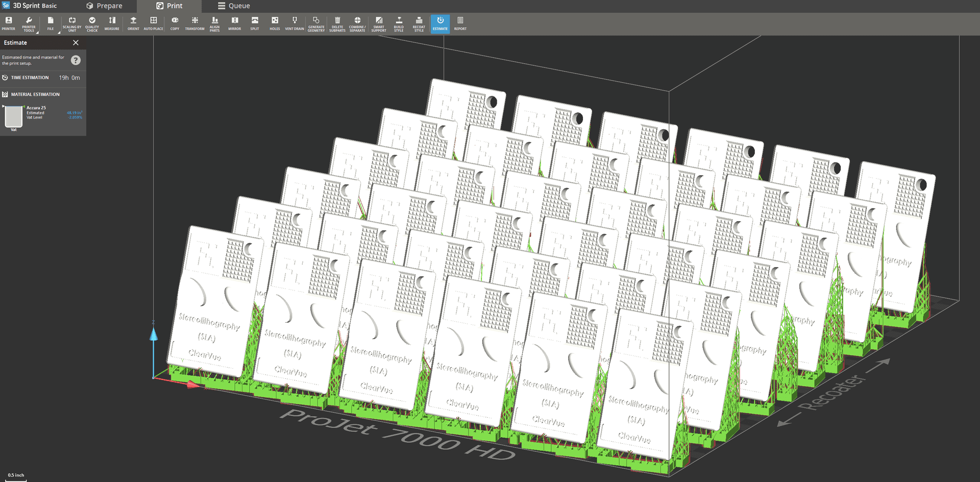Screen dimensions: 980x482
Task: Run Auto Place on the platform
Action: pyautogui.click(x=154, y=23)
